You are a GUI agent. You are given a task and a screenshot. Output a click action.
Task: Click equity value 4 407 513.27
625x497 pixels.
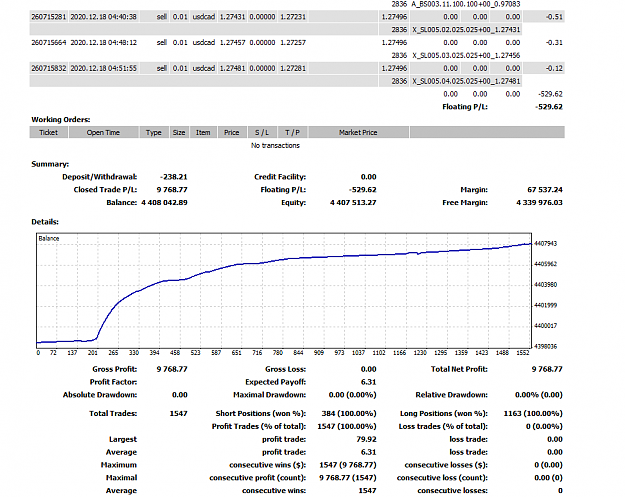point(353,202)
